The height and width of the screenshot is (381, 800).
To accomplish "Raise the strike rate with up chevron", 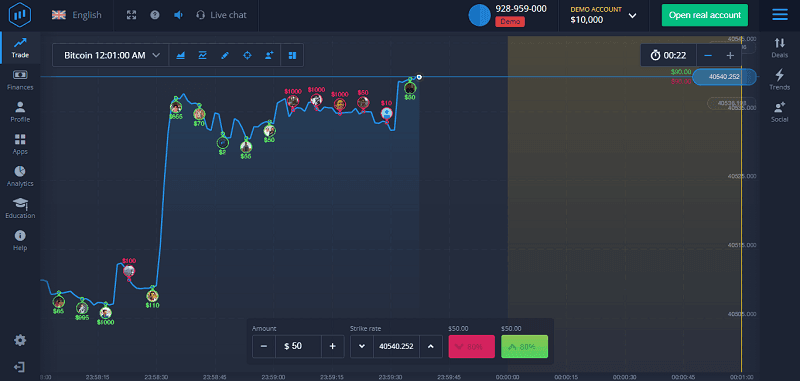I will pyautogui.click(x=431, y=346).
